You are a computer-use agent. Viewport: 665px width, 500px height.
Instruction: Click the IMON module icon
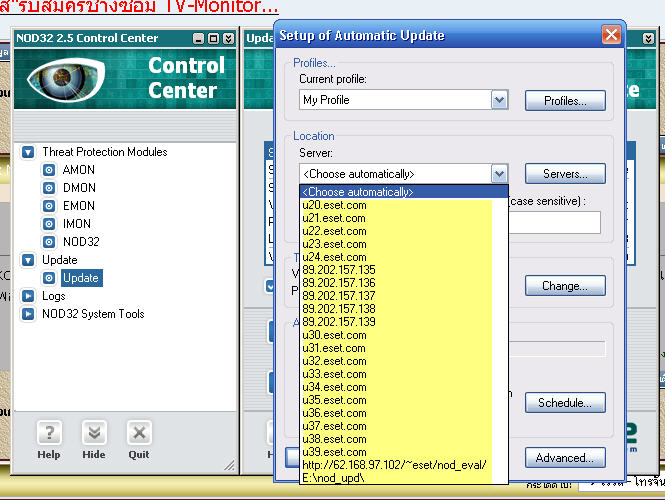click(x=49, y=224)
